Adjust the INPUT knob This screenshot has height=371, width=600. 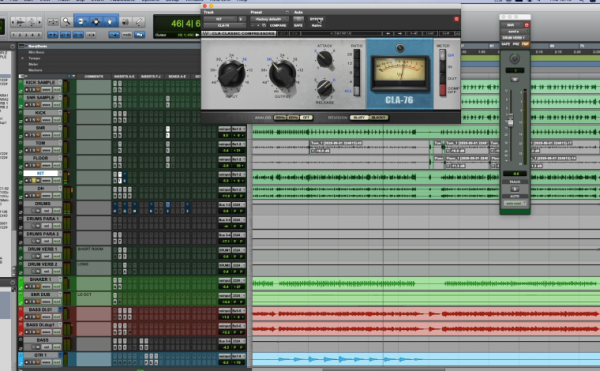[232, 73]
